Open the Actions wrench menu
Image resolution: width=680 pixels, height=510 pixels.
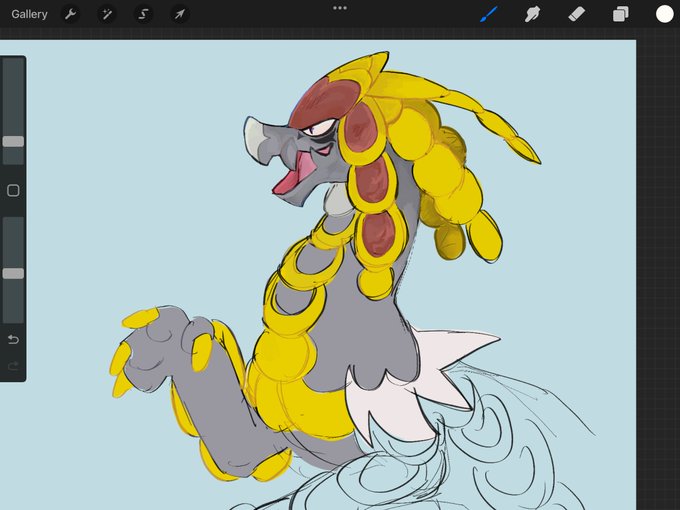click(x=71, y=14)
